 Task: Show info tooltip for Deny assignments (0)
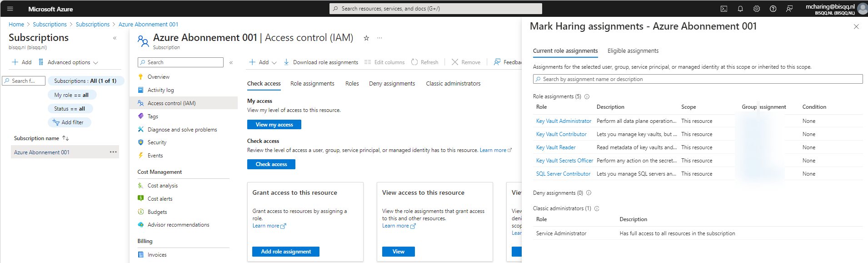tap(589, 193)
